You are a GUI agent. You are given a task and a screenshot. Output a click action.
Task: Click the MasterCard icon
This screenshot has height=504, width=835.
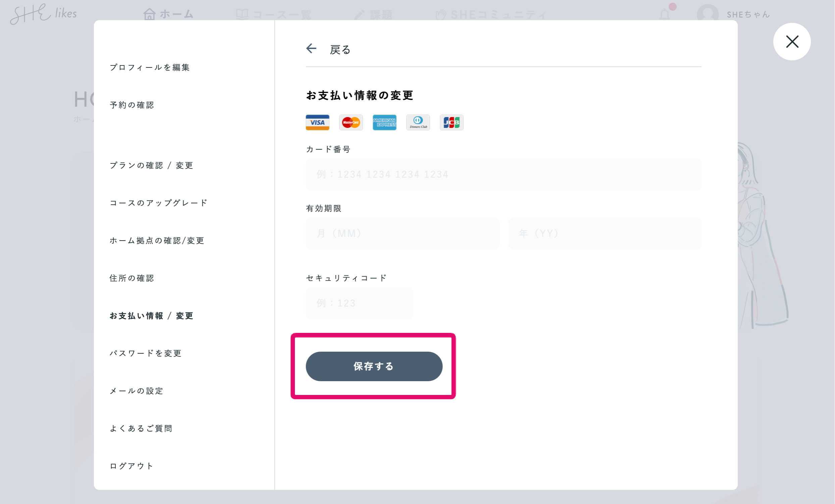coord(351,122)
